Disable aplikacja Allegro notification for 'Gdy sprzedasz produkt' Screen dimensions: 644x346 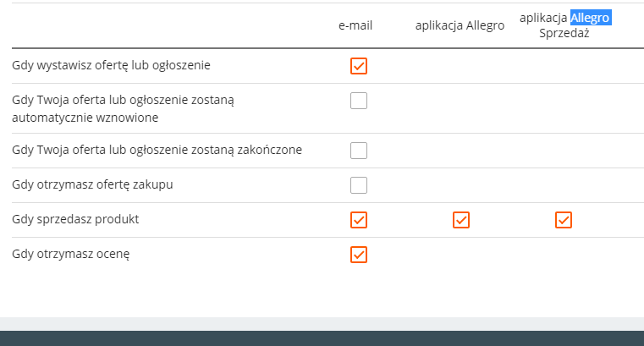pyautogui.click(x=461, y=220)
